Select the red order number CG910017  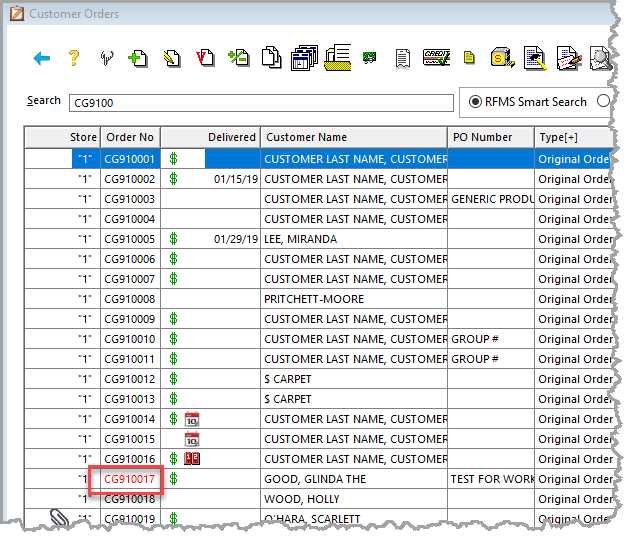130,479
